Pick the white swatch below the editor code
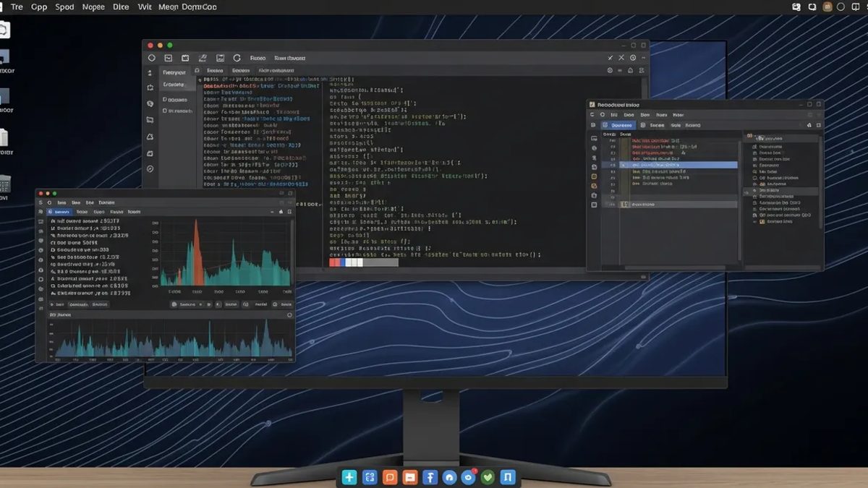The width and height of the screenshot is (868, 488). point(354,262)
